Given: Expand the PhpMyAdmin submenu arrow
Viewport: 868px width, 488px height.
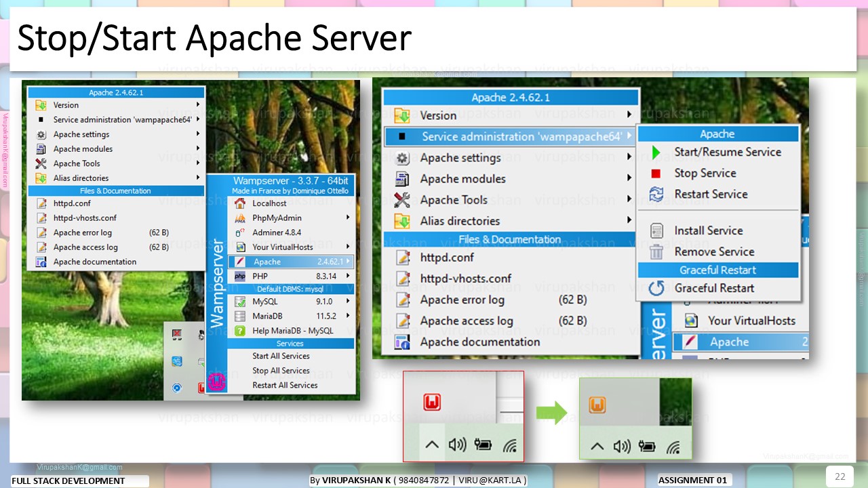Looking at the screenshot, I should [348, 218].
